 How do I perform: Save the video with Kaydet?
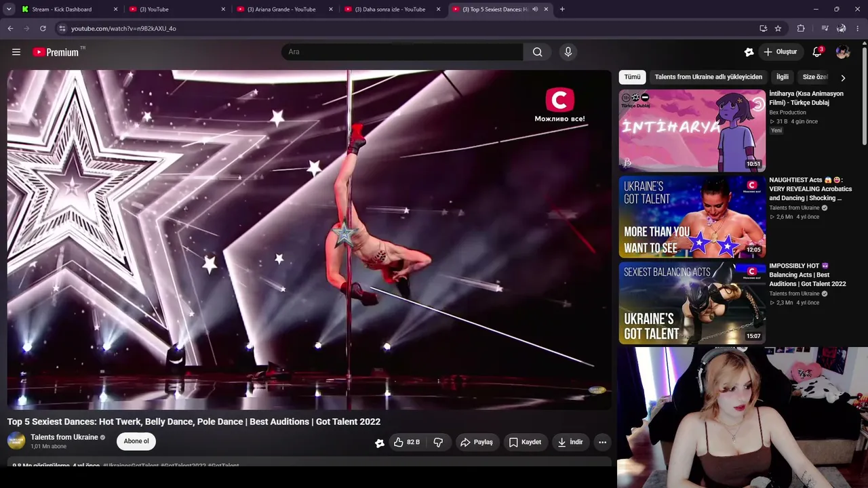[x=525, y=442]
